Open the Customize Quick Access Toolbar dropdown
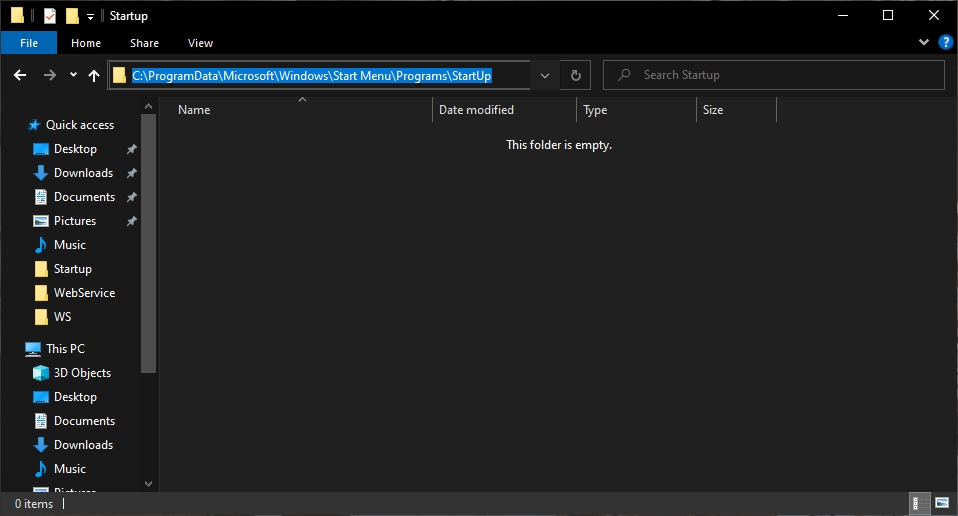The width and height of the screenshot is (958, 516). pyautogui.click(x=91, y=16)
